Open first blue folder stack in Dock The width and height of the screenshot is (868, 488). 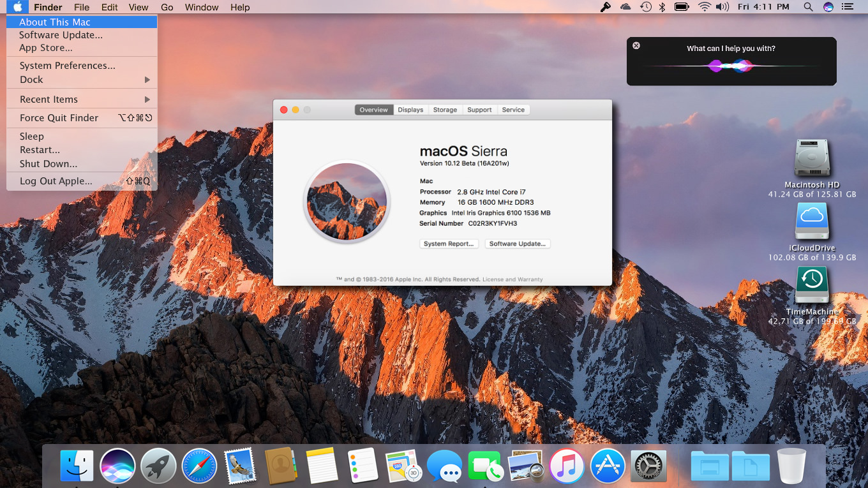click(x=710, y=466)
